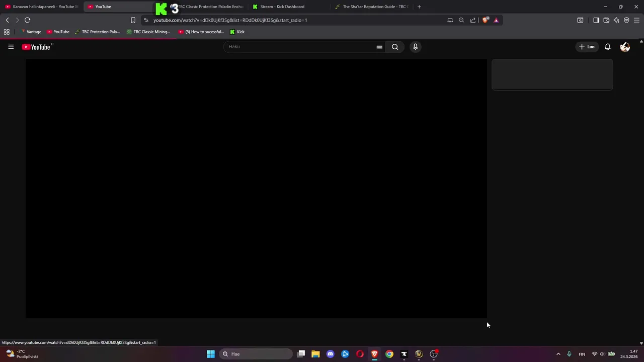Expand the hidden system tray icons

pos(558,354)
